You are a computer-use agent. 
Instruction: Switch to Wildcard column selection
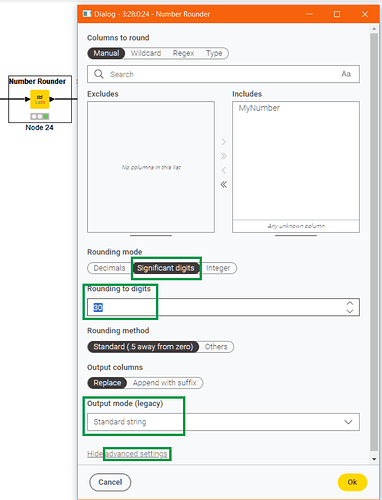click(x=146, y=53)
